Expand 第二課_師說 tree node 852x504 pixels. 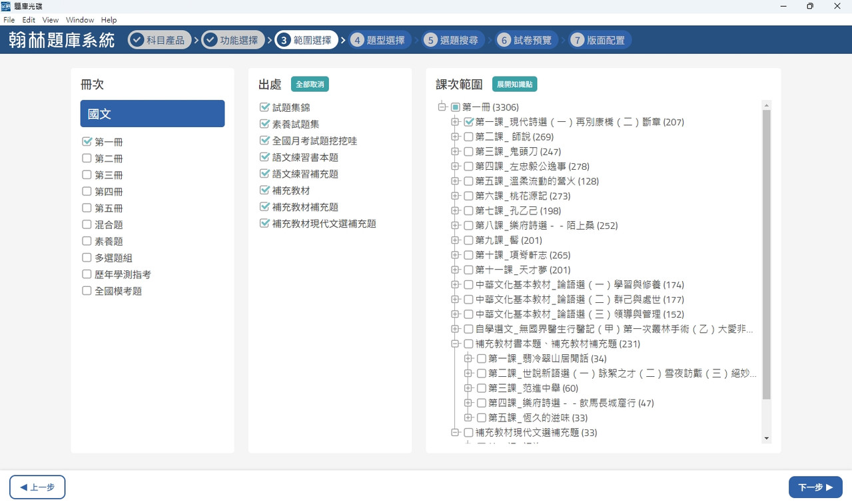[x=455, y=136]
